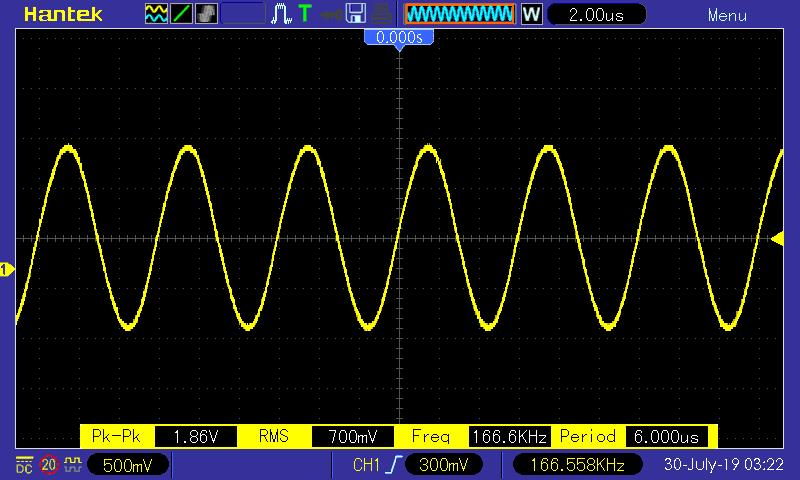Click the Period measurement label

pyautogui.click(x=588, y=436)
